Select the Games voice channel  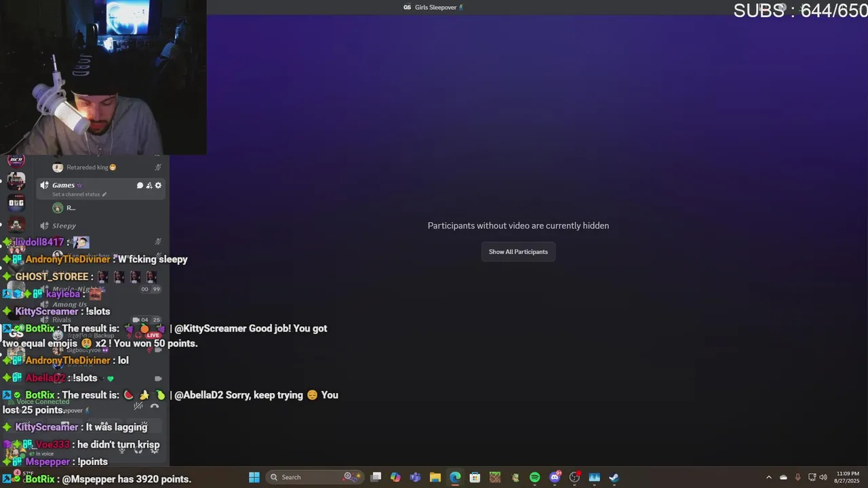click(102, 188)
